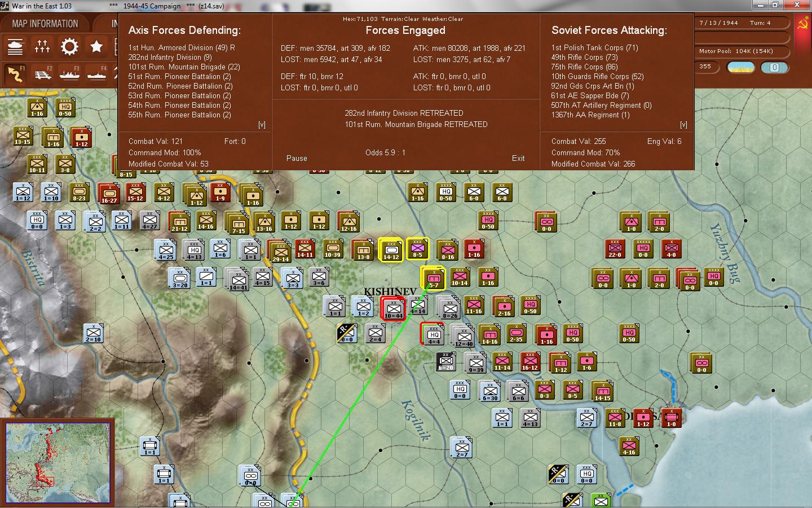The image size is (812, 508).
Task: Select the 29-14 stacked infantry counter
Action: (x=280, y=252)
